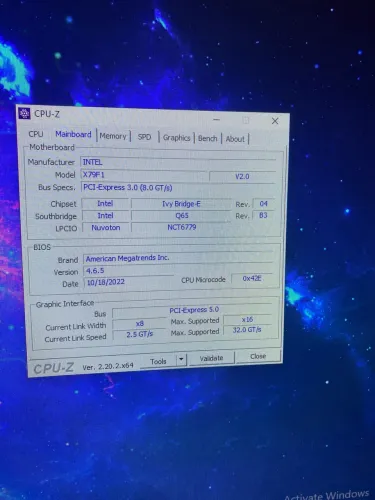Go to the Bench tab
The image size is (375, 500).
tap(207, 138)
